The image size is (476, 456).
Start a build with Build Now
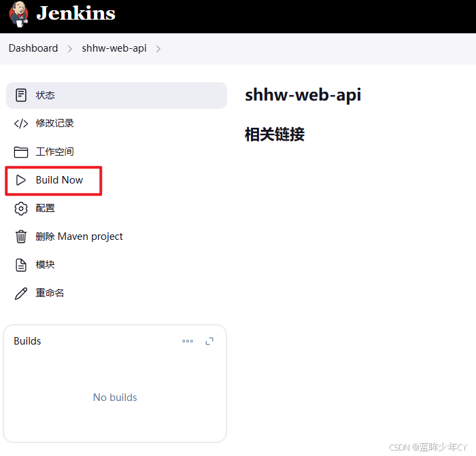[59, 180]
